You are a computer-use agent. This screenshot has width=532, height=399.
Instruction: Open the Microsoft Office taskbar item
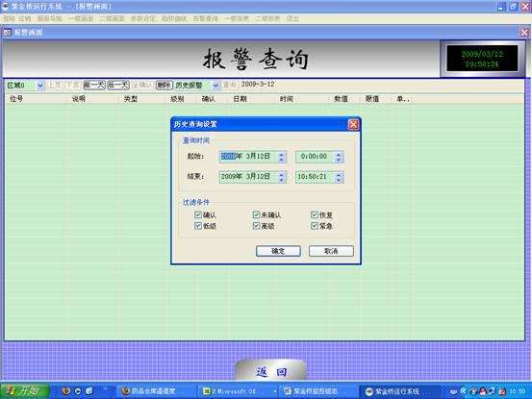[x=239, y=391]
